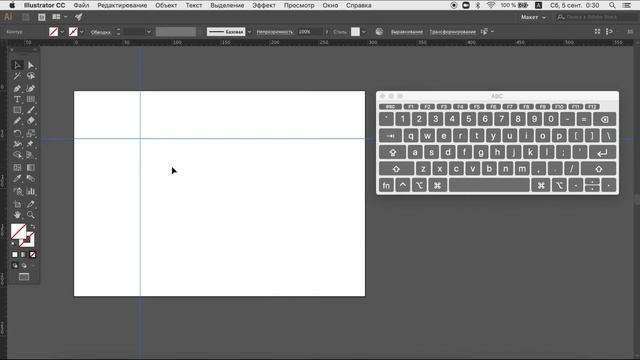
Task: Pick the Magic Wand tool
Action: pos(17,76)
